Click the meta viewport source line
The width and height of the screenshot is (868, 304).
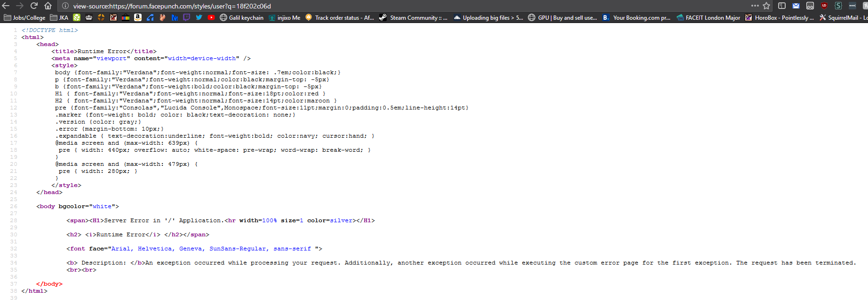pos(151,58)
